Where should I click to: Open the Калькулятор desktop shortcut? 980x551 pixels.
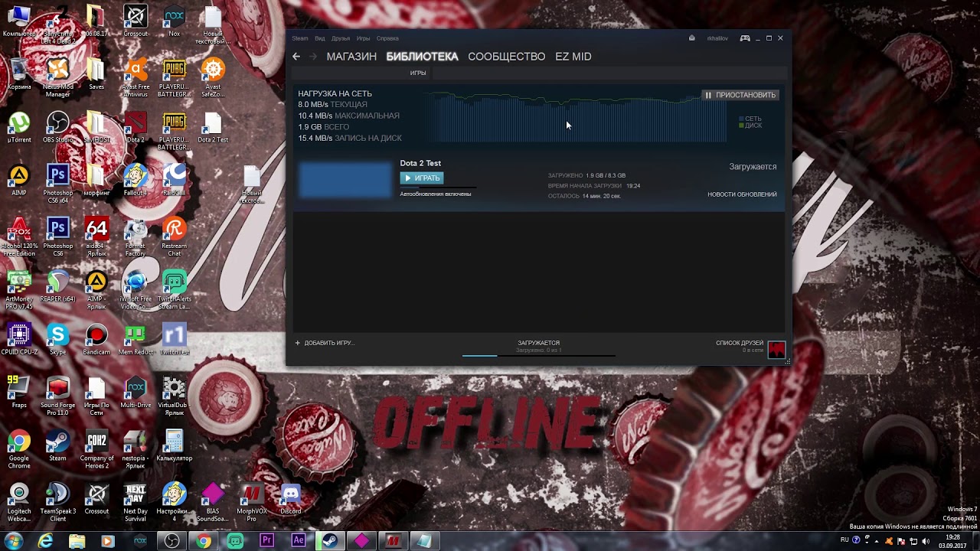pos(175,444)
